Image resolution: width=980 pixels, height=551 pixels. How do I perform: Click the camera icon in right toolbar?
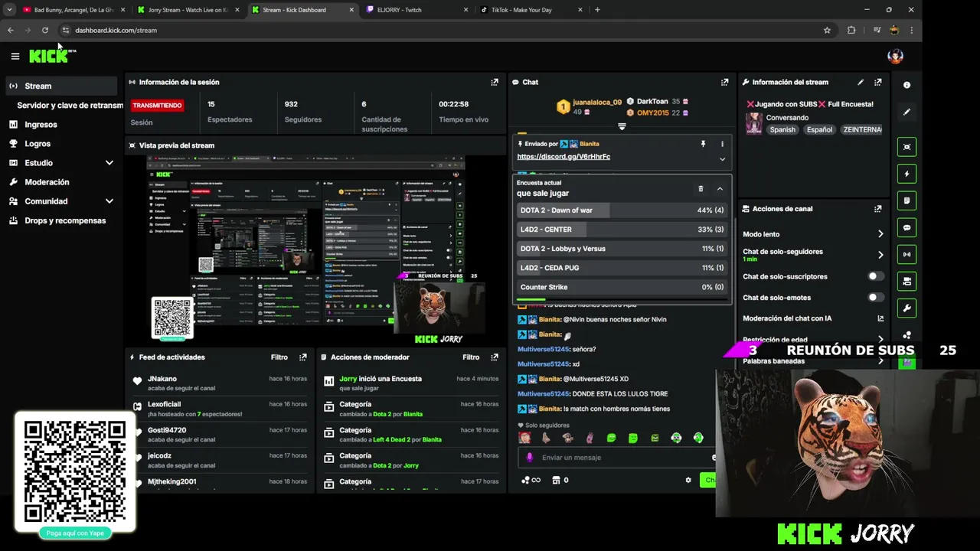(906, 281)
